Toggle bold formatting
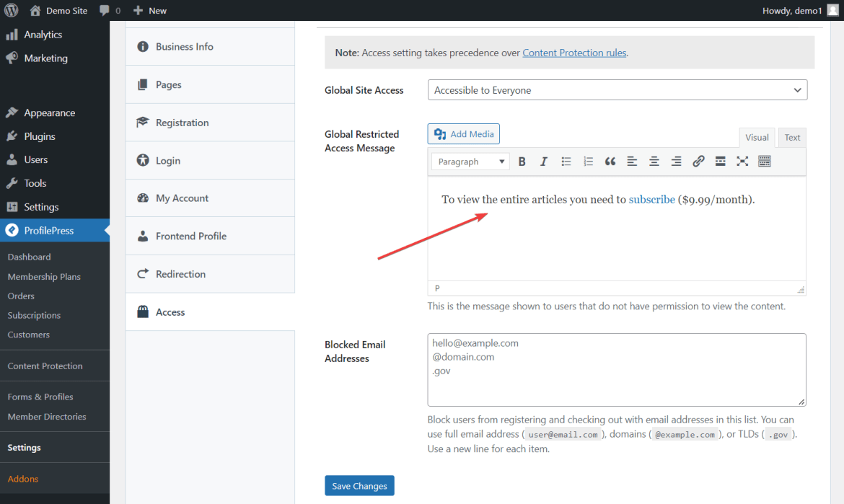Image resolution: width=844 pixels, height=504 pixels. click(522, 162)
